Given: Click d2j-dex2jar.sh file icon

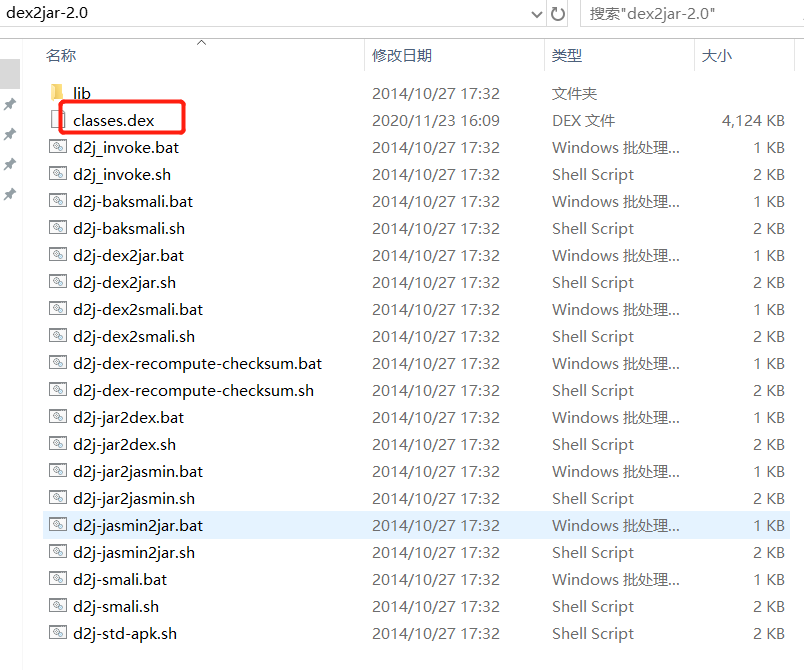Looking at the screenshot, I should coord(57,281).
